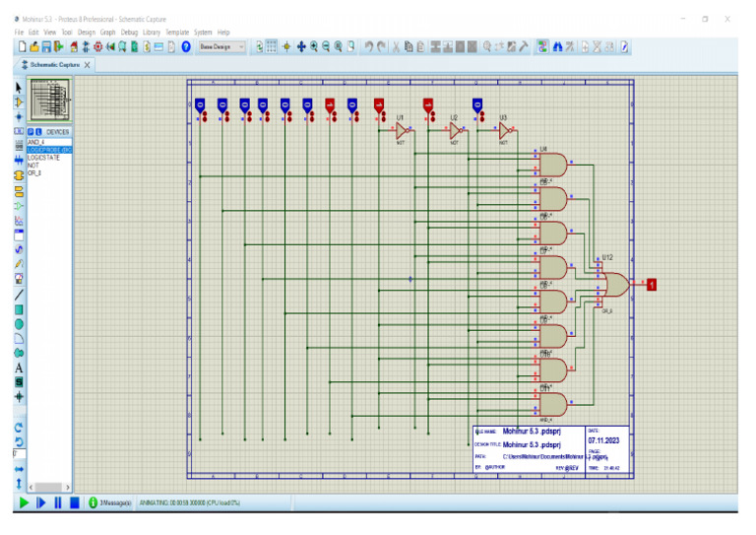Click the Zoom Out magnifier icon
The width and height of the screenshot is (756, 535).
tap(327, 46)
